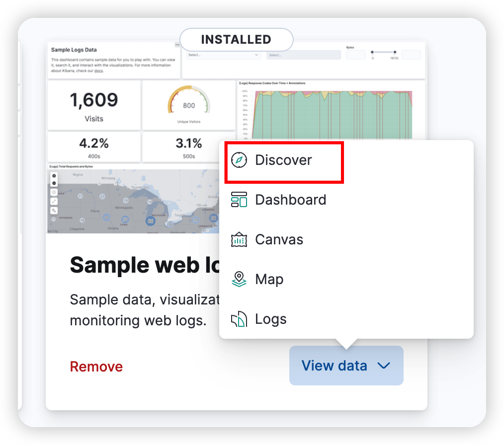
Task: Click the Bytes minimum input field
Action: tap(355, 55)
